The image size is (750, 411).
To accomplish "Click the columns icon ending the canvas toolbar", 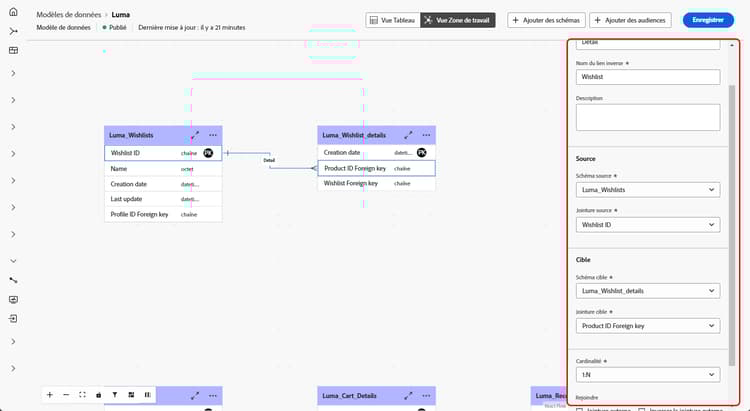I will tap(147, 395).
